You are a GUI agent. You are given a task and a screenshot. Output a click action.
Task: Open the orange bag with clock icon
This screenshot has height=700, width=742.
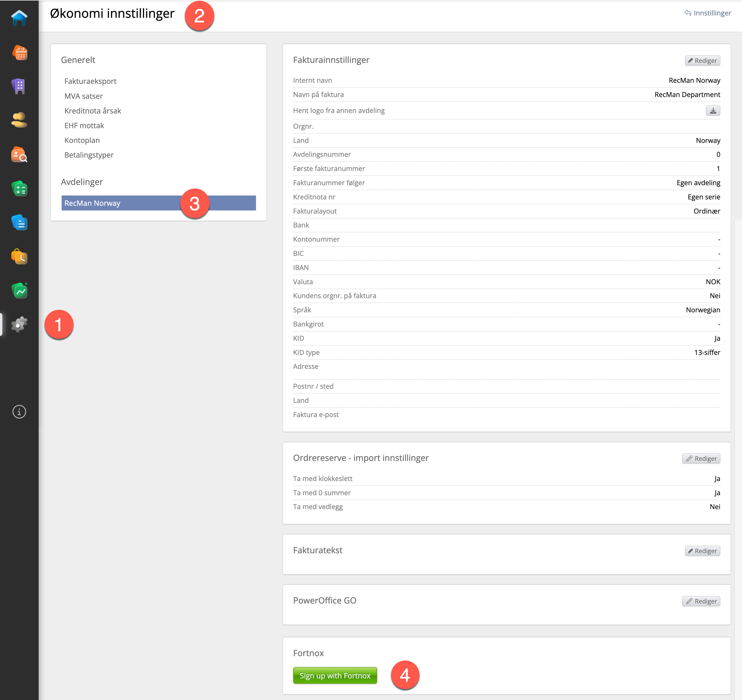tap(19, 257)
